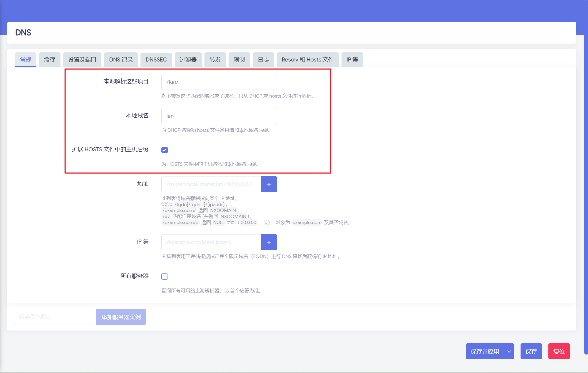Click the blue 保存 button
Screen dimensions: 588x373
click(531, 351)
